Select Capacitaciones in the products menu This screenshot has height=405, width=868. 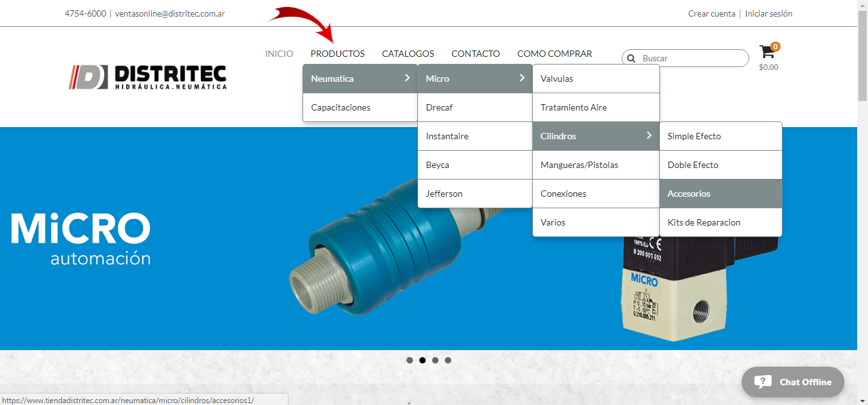click(360, 107)
